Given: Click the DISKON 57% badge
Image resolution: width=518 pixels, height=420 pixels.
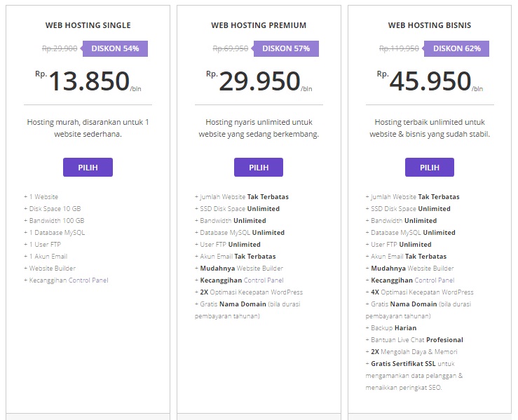Looking at the screenshot, I should pyautogui.click(x=287, y=48).
